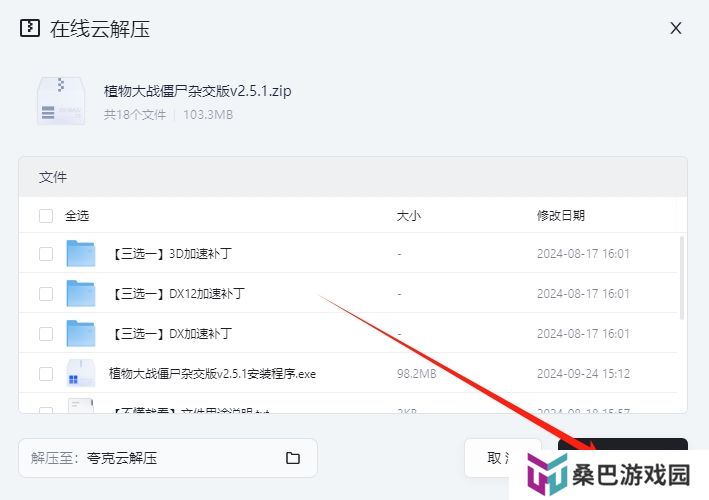Check the 安装程序.exe file checkbox
Viewport: 709px width, 500px height.
pos(46,374)
